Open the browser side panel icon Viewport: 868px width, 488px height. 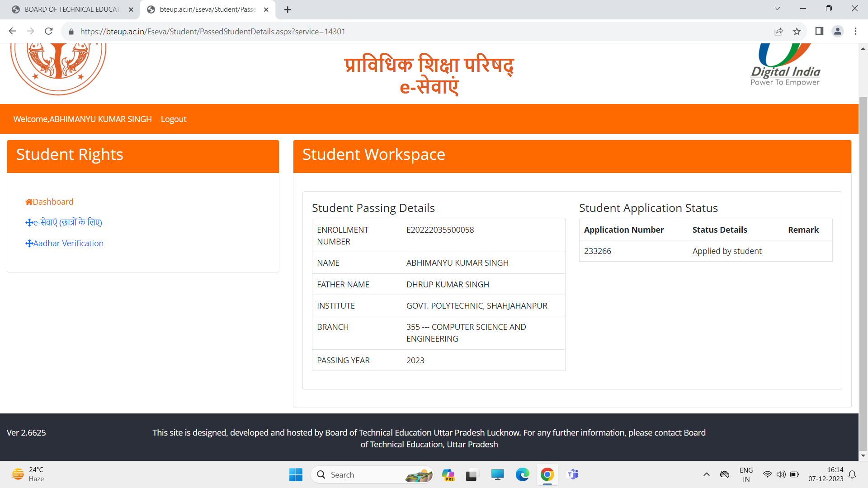click(819, 31)
